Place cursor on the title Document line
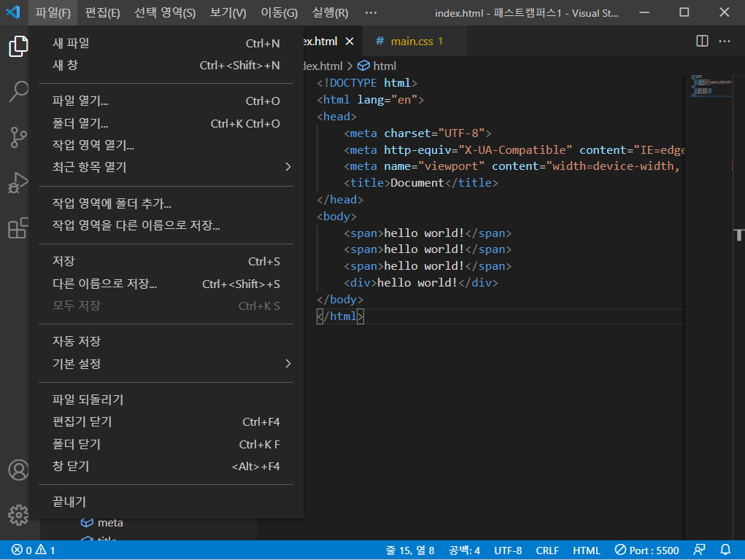 click(420, 183)
